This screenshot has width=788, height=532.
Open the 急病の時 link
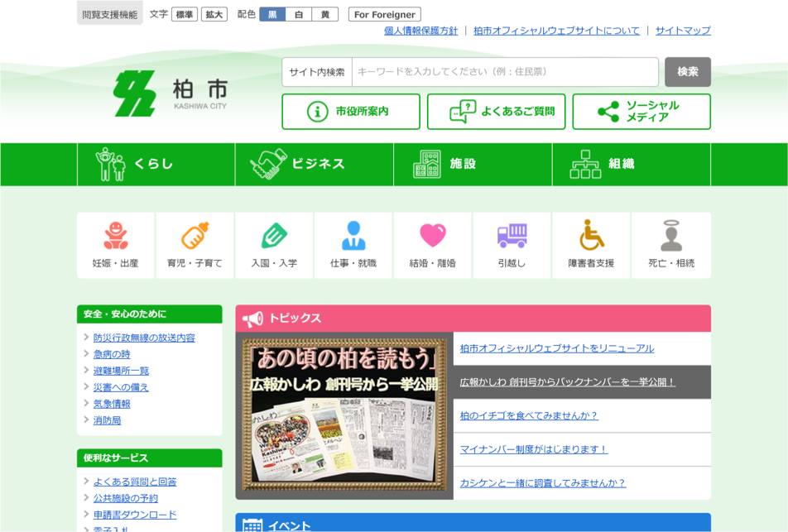click(x=112, y=354)
